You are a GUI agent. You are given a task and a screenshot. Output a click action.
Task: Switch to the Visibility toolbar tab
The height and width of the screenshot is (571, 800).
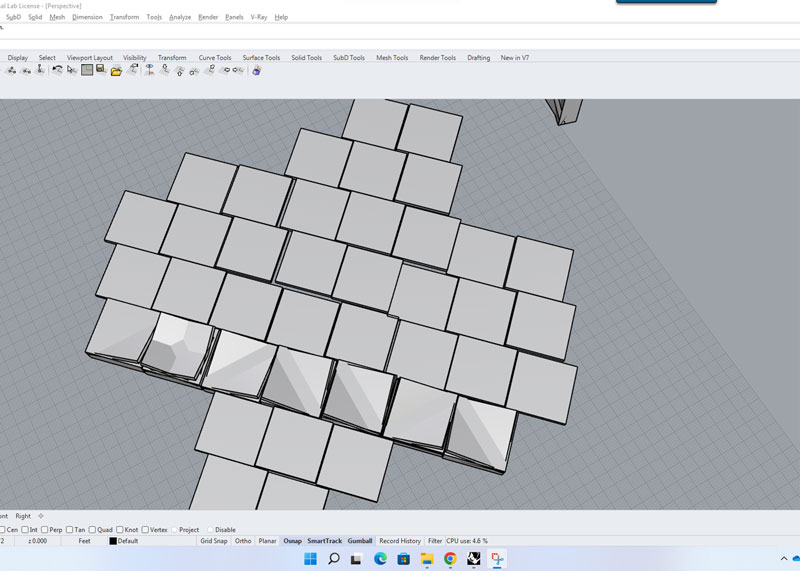135,58
